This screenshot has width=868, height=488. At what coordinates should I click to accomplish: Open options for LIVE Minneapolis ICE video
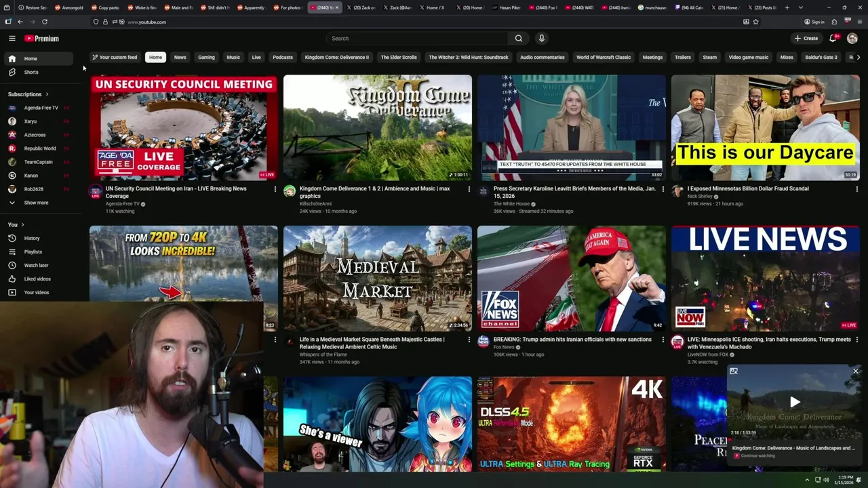coord(856,340)
